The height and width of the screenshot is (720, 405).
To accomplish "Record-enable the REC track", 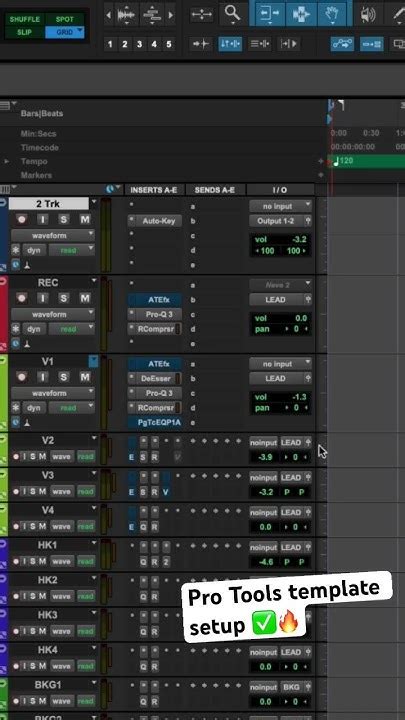I will [22, 298].
